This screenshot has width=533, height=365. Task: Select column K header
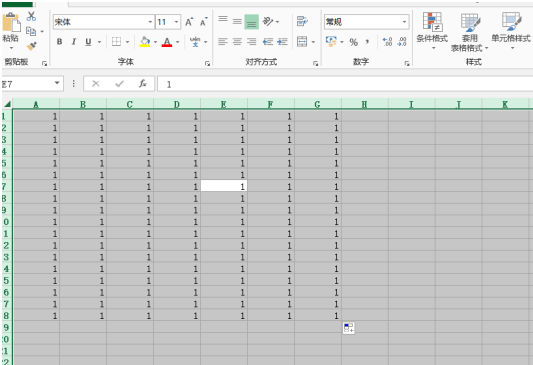(505, 104)
